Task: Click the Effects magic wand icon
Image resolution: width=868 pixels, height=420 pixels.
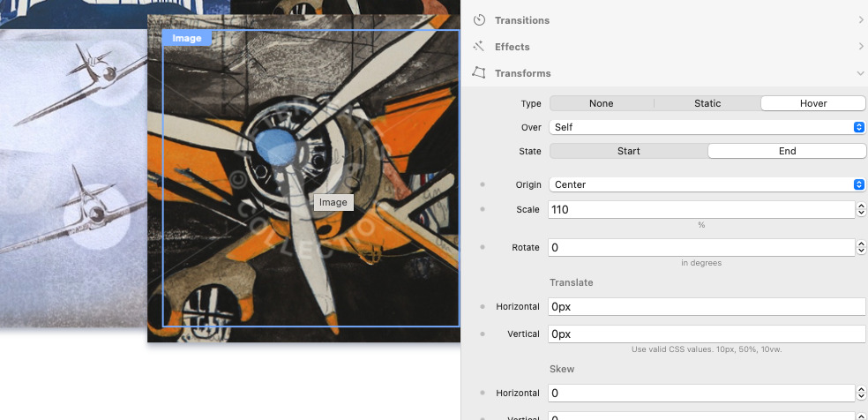Action: [479, 47]
